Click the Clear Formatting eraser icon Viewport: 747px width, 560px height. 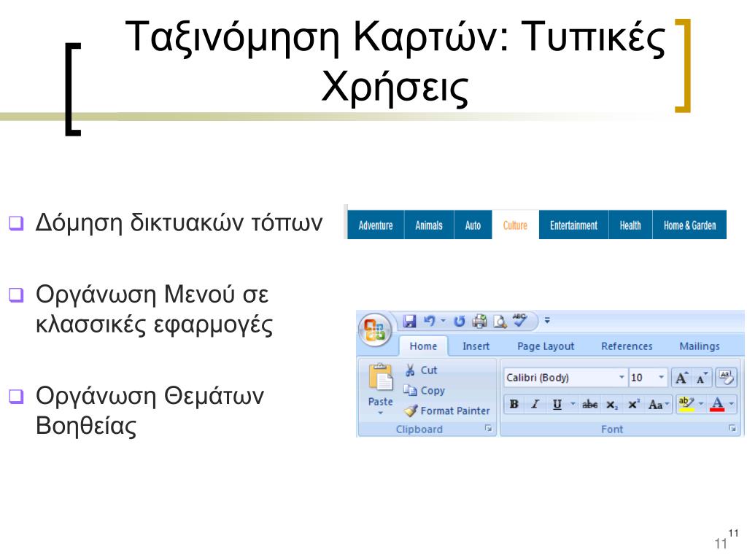point(726,377)
